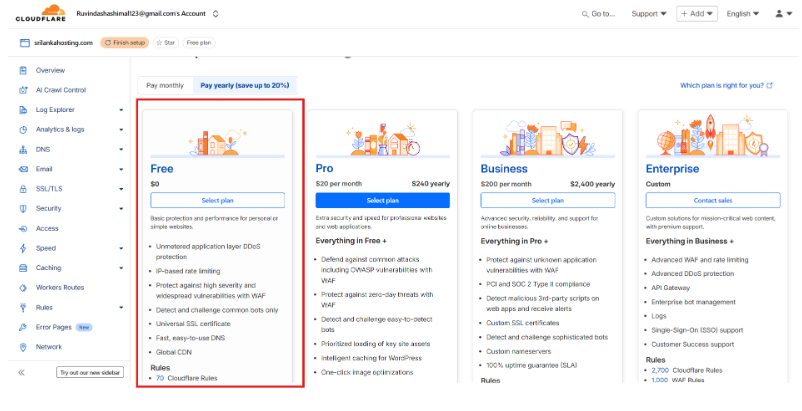Collapse sidebar with double-chevron icon
This screenshot has height=411, width=802.
[21, 372]
